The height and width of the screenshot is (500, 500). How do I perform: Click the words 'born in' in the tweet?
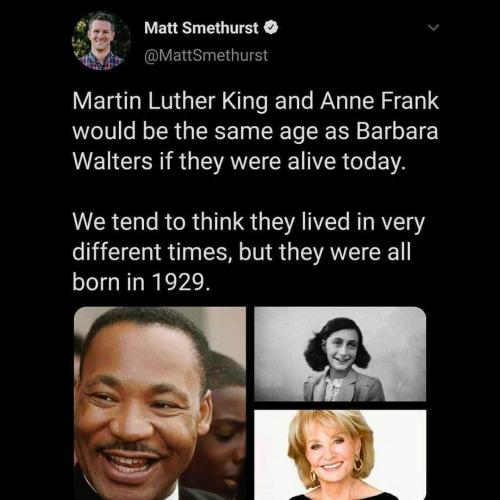pyautogui.click(x=109, y=282)
